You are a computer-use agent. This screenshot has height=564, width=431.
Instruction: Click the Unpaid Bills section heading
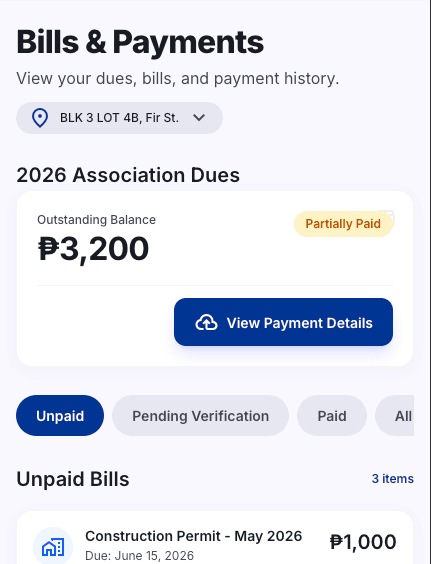(73, 479)
